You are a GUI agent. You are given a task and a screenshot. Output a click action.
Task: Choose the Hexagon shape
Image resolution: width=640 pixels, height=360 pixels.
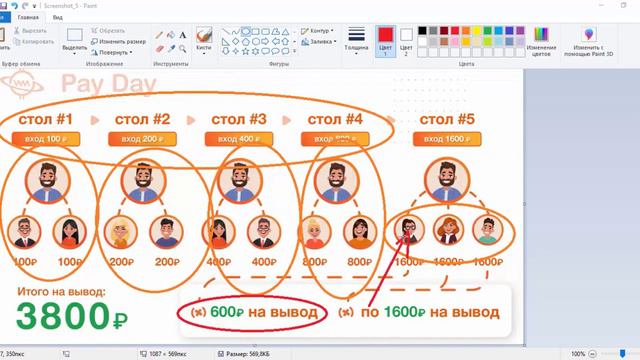click(256, 42)
